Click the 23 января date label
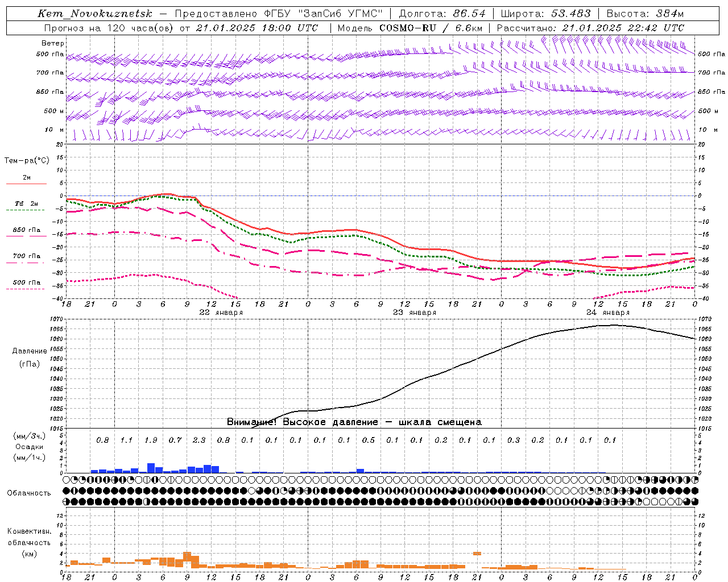 pyautogui.click(x=414, y=312)
